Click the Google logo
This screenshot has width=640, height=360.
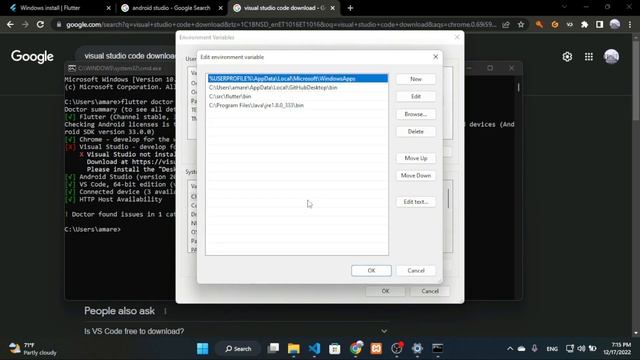(x=32, y=57)
